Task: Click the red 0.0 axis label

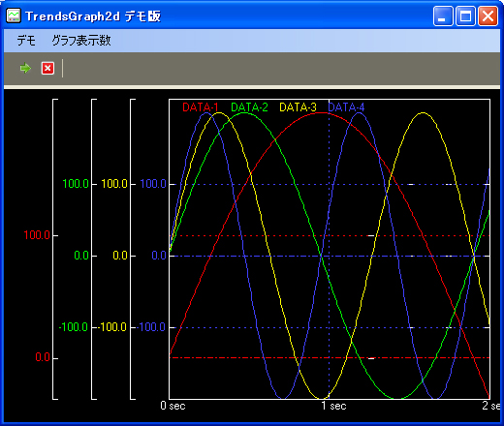Action: click(x=43, y=357)
